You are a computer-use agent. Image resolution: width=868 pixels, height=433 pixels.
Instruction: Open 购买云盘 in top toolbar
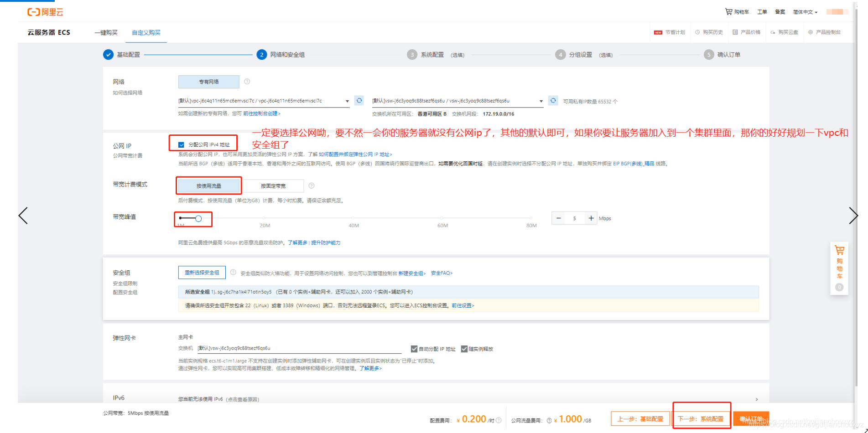click(784, 32)
